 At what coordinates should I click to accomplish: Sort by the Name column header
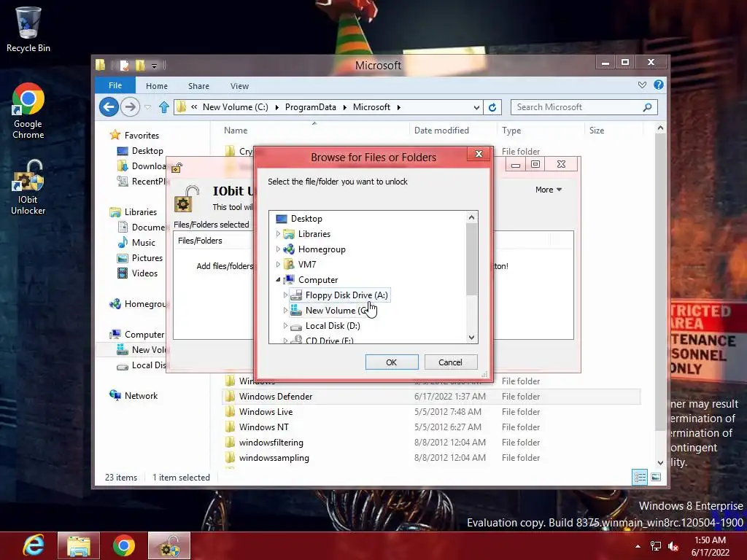click(x=236, y=130)
